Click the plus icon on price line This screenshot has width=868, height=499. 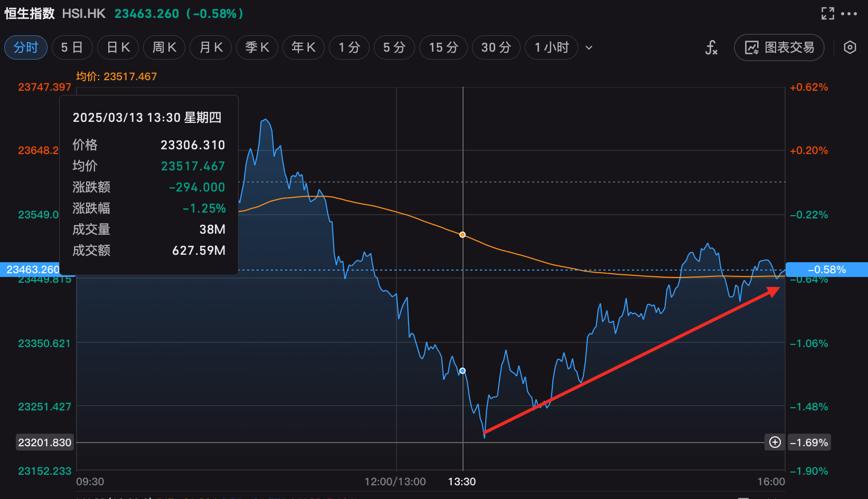point(775,442)
